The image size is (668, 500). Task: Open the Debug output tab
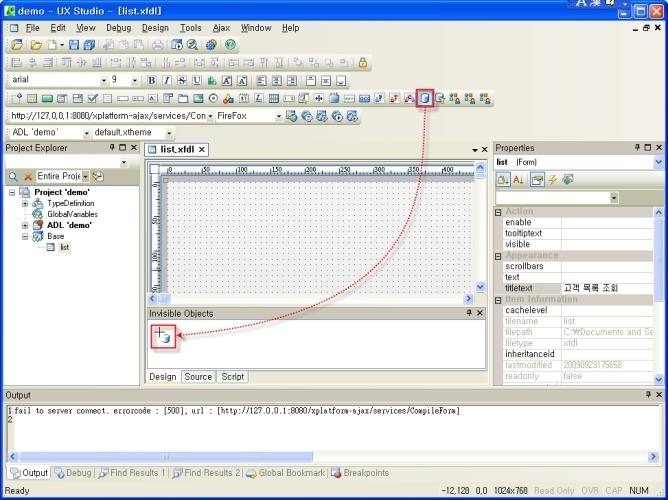pyautogui.click(x=73, y=473)
